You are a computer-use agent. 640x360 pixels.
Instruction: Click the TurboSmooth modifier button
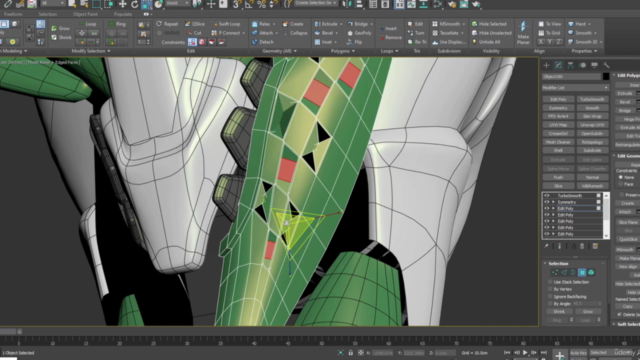pos(592,100)
